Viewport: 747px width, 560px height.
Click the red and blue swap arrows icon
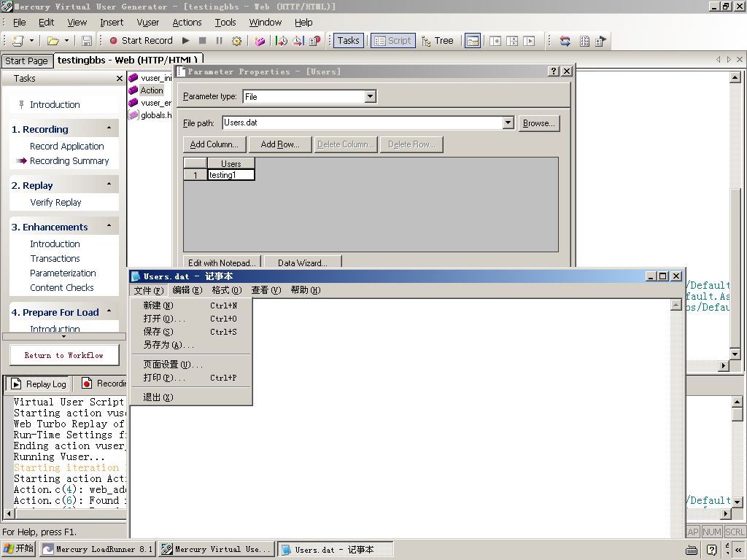click(x=565, y=41)
